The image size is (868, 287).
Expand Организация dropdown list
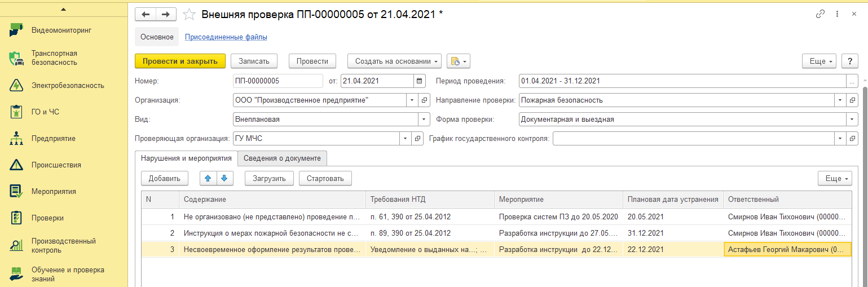coord(412,100)
